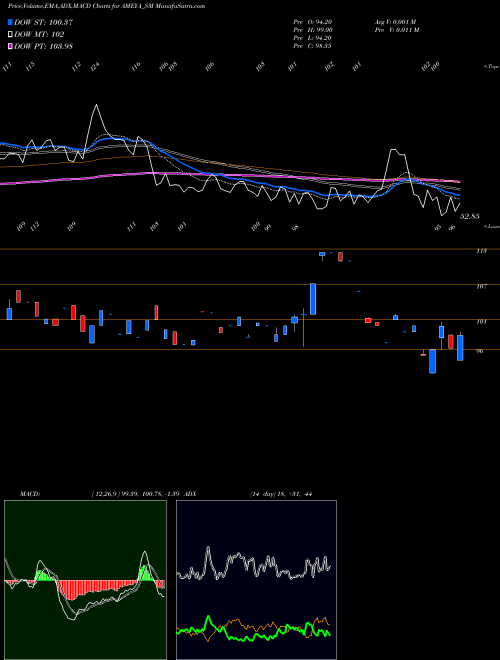Click the blue DOW ST legend swatch
Image resolution: width=500 pixels, height=660 pixels.
click(x=10, y=22)
